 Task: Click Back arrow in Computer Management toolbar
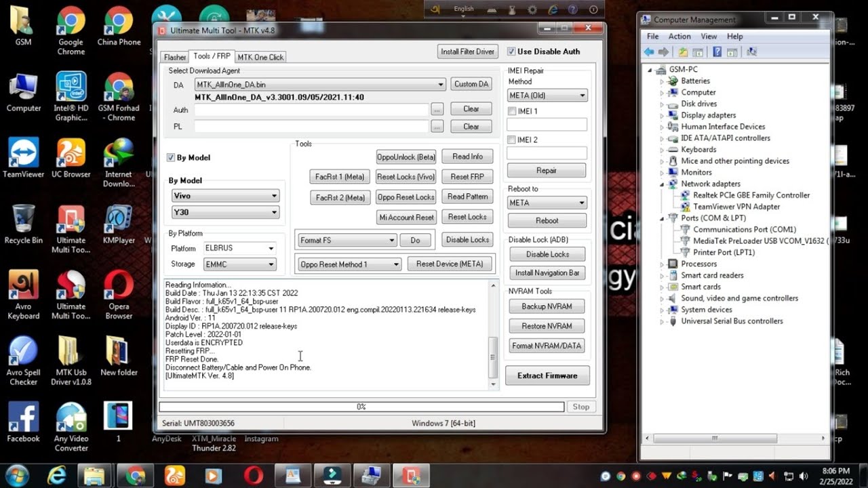click(650, 52)
